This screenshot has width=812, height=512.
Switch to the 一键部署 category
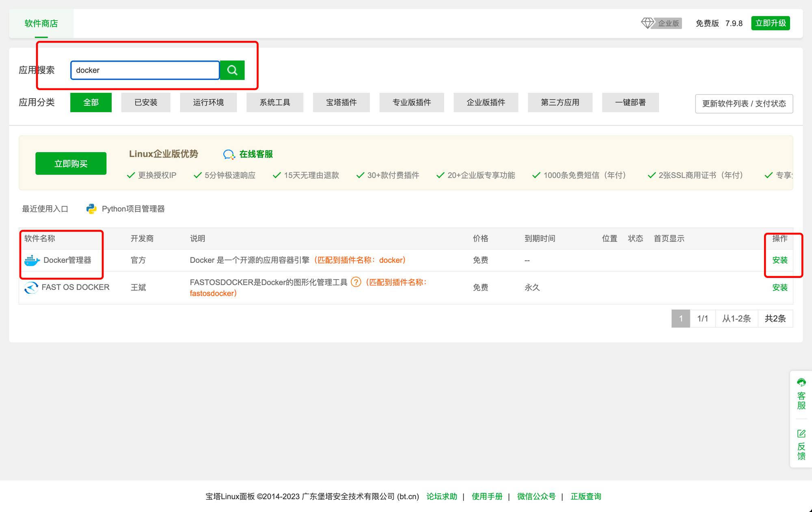(631, 102)
